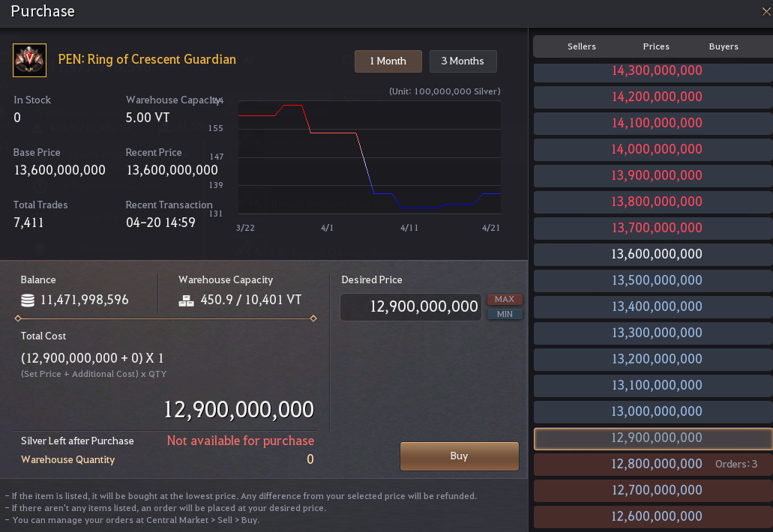
Task: Click the Desired Price input field
Action: coord(411,307)
